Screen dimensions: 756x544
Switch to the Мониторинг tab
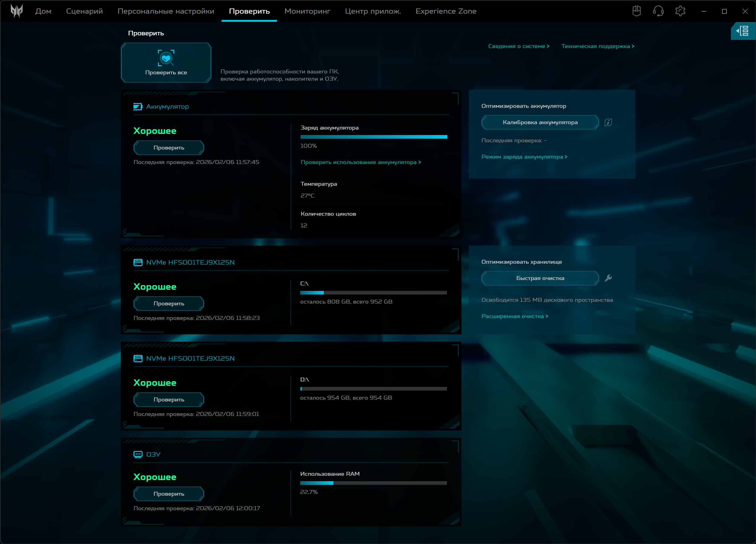pyautogui.click(x=307, y=11)
